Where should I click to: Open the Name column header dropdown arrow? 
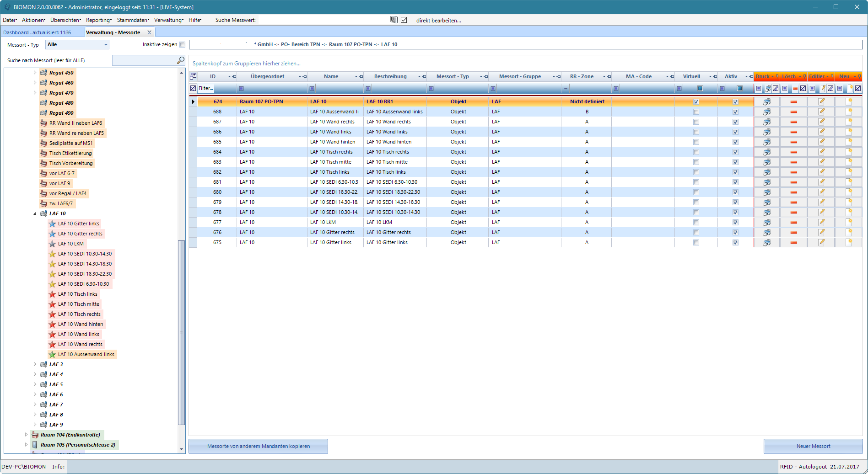[x=356, y=77]
